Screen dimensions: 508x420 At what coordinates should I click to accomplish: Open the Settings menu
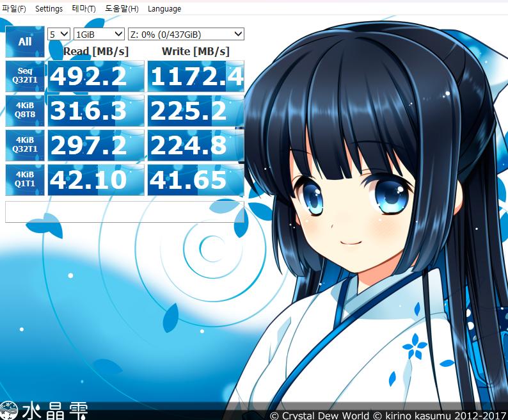tap(49, 9)
